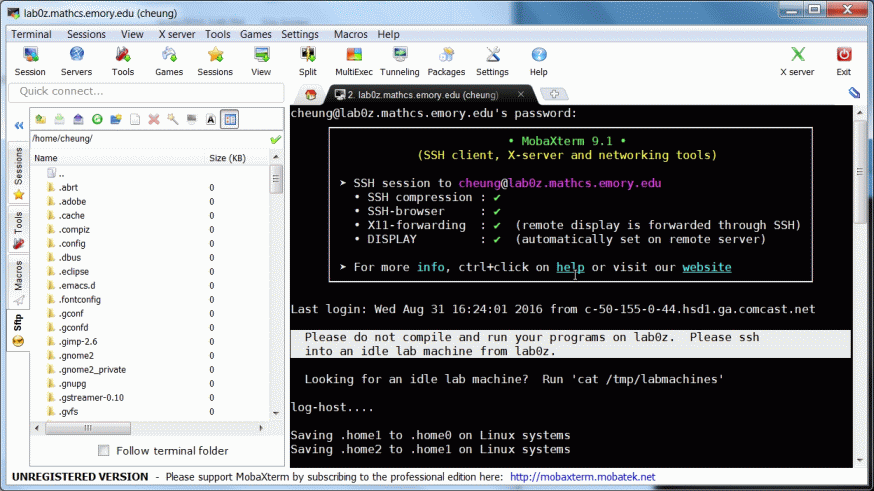Add a new terminal tab
The image size is (874, 491).
coord(554,94)
